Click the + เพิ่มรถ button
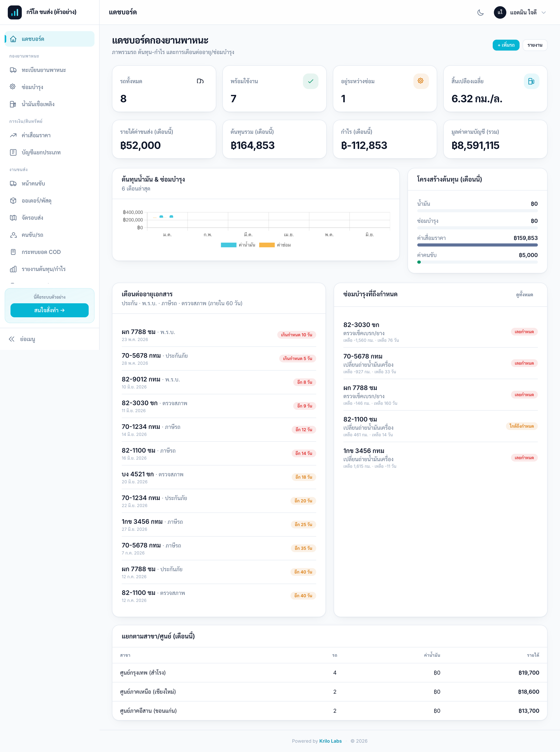Screen dimensions: 560x752 (506, 45)
